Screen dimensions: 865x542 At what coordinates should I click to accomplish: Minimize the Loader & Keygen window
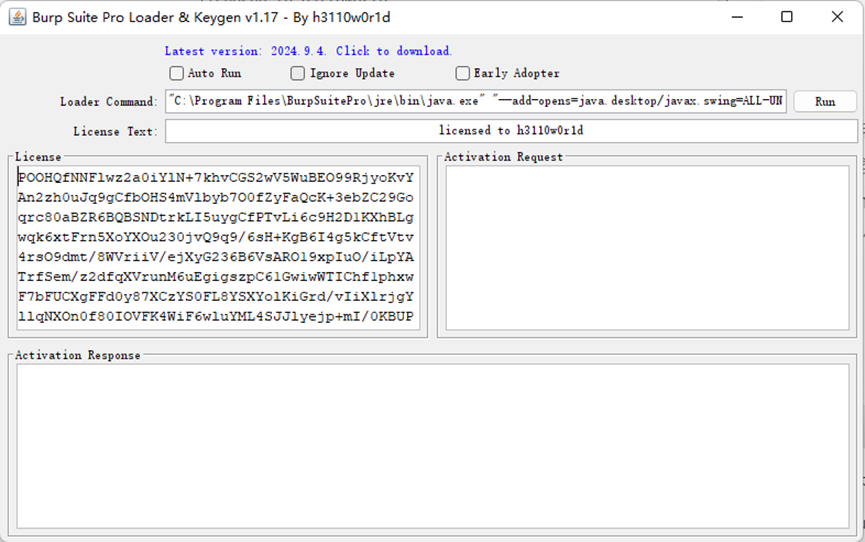click(737, 17)
